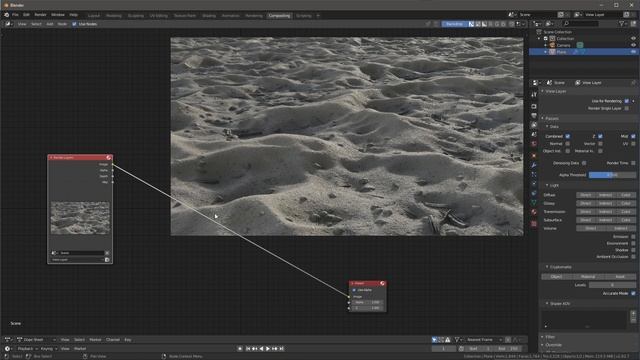This screenshot has width=640, height=360.
Task: Open the View Layer properties tab
Action: (x=534, y=125)
